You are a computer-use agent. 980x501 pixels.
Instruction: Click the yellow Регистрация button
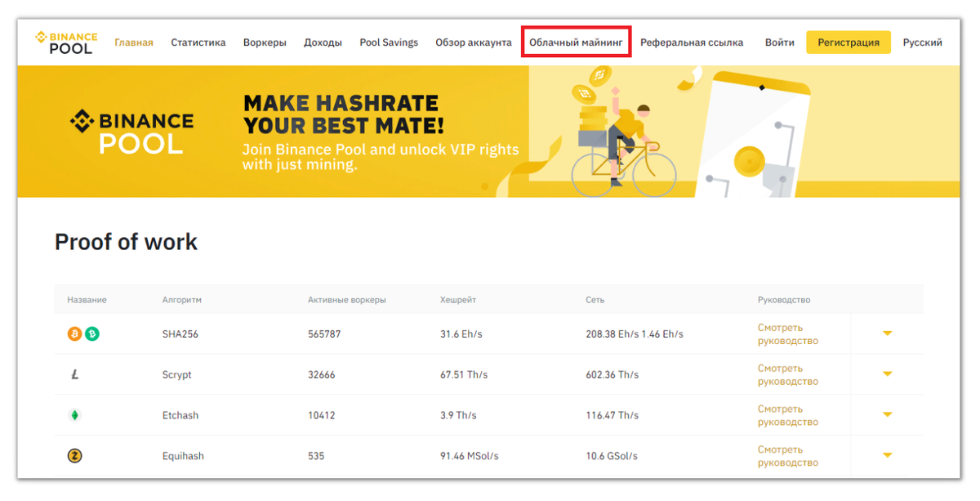pyautogui.click(x=849, y=42)
